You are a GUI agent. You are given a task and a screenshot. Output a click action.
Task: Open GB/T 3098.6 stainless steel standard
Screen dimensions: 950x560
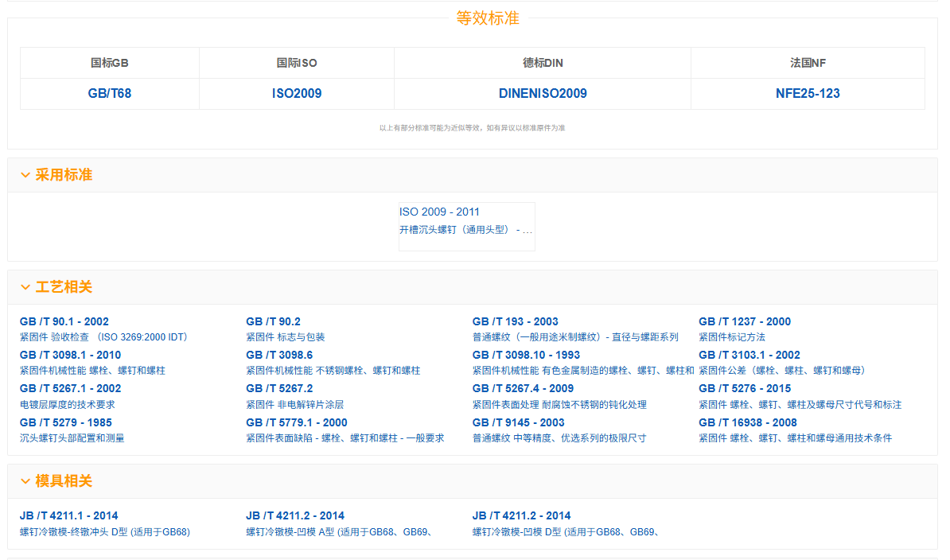(279, 355)
